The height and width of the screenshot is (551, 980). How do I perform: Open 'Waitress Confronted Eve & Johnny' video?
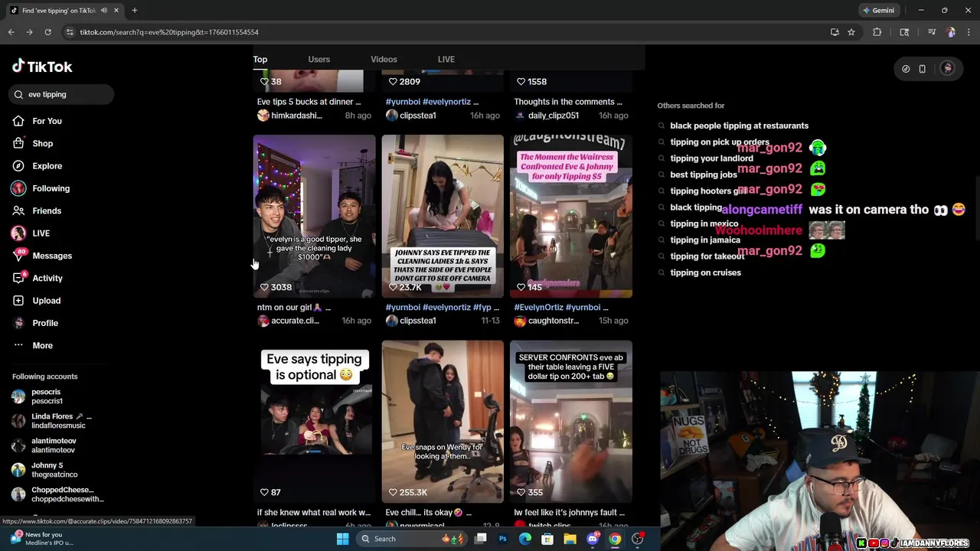coord(571,216)
